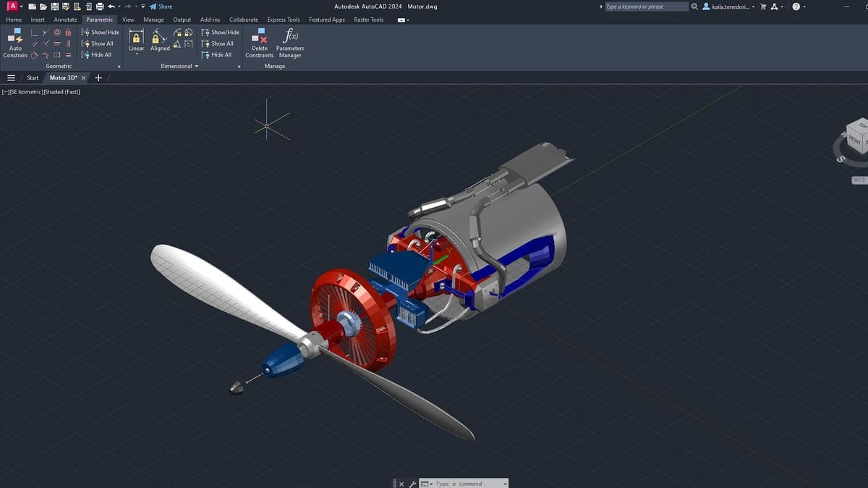Open the file tabs hamburger menu
This screenshot has width=868, height=488.
[11, 77]
